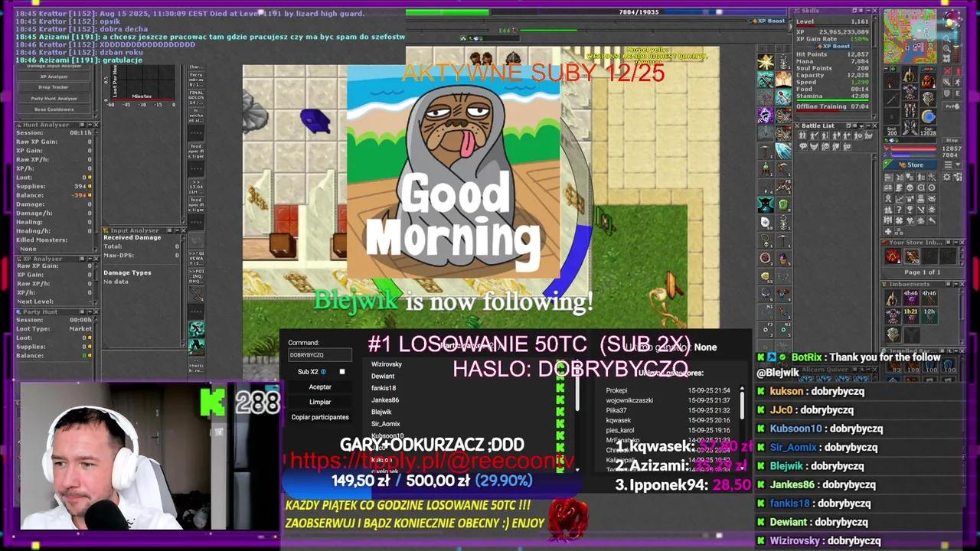Select Wizirovsky in participants list

pos(387,364)
